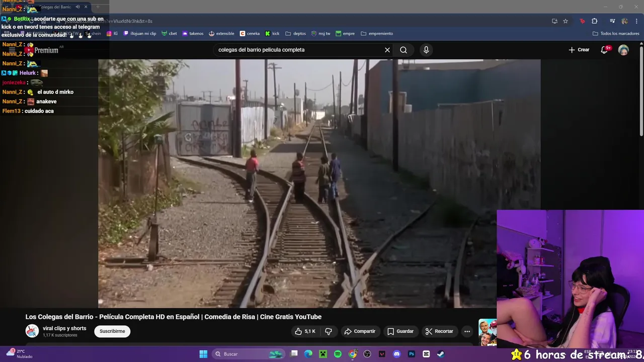644x362 pixels.
Task: Click the taskbar Buscar search box
Action: point(248,354)
